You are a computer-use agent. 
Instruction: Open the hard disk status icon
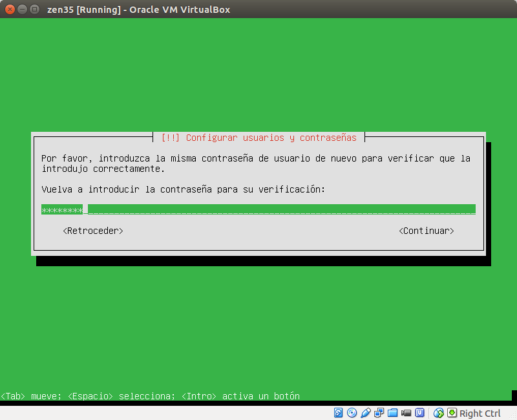[x=339, y=413]
